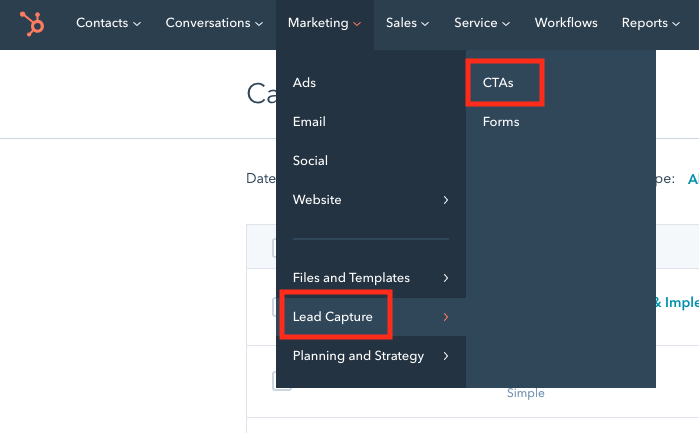
Task: Expand the Planning and Strategy chevron
Action: tap(446, 356)
